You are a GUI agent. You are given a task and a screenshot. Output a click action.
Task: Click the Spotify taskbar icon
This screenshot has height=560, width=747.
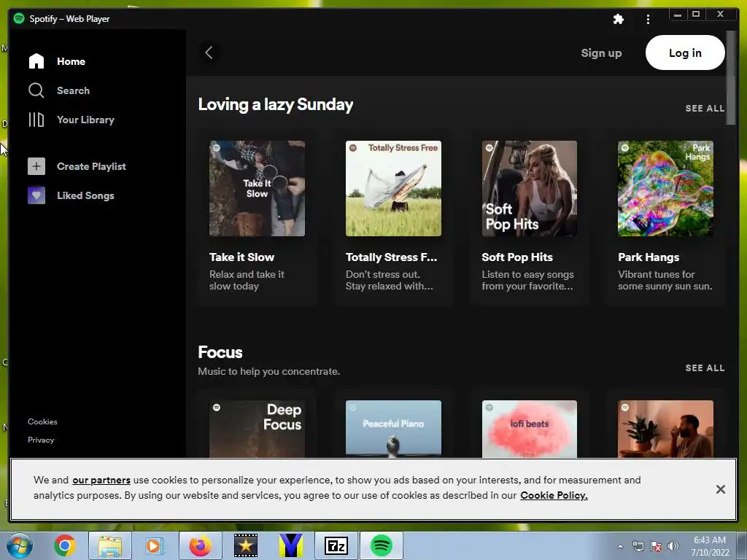[381, 545]
